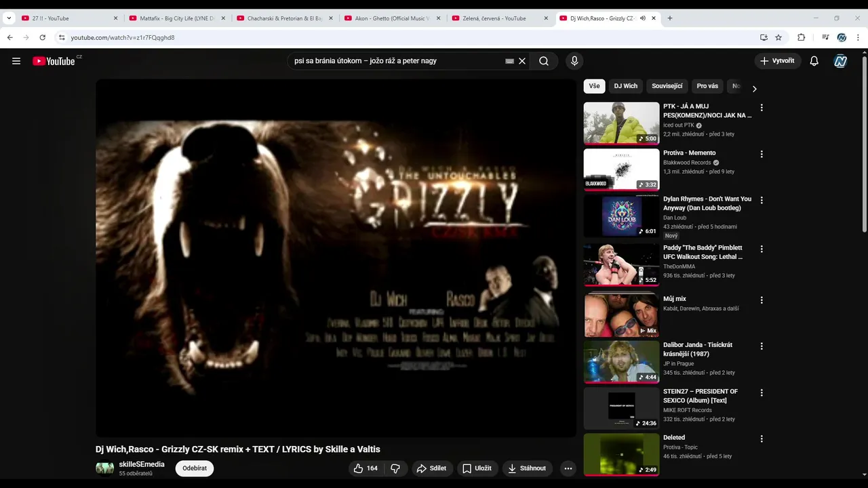The height and width of the screenshot is (488, 868).
Task: Open the notifications bell
Action: point(814,61)
